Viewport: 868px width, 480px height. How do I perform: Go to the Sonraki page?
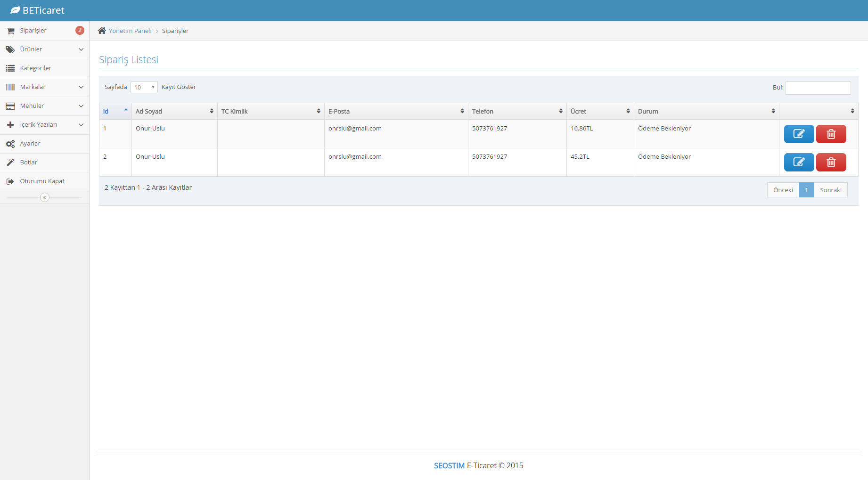[x=830, y=190]
